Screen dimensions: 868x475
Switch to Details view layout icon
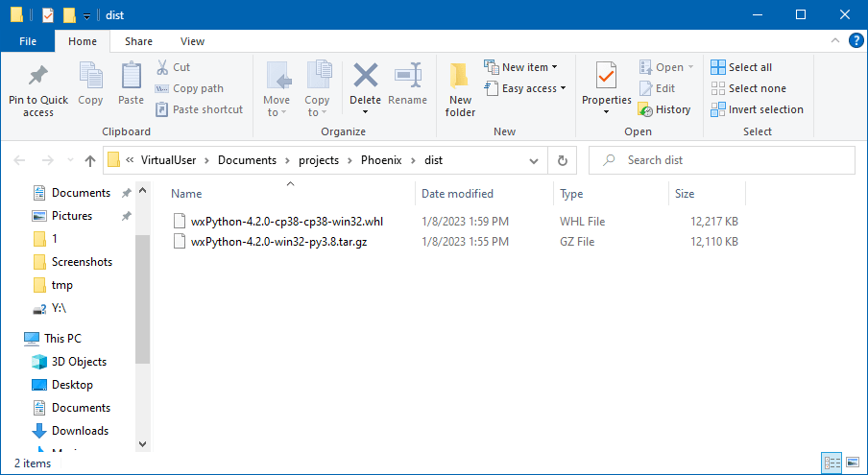tap(830, 463)
